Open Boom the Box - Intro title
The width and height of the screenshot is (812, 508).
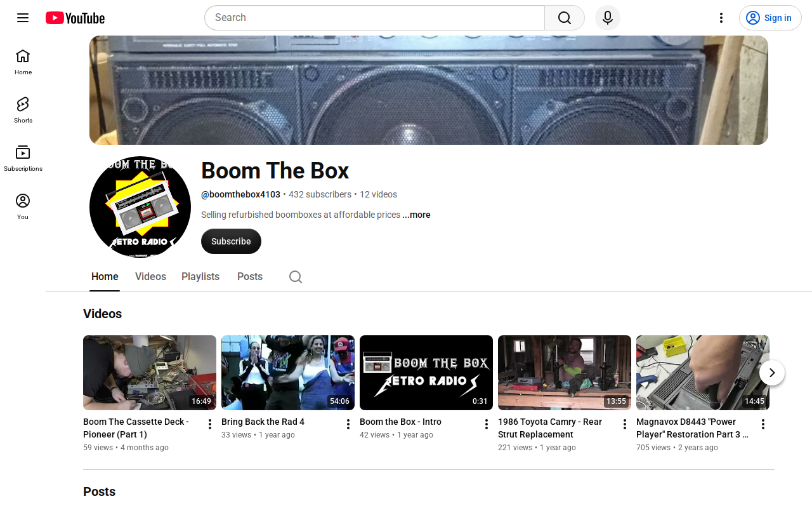pos(400,422)
